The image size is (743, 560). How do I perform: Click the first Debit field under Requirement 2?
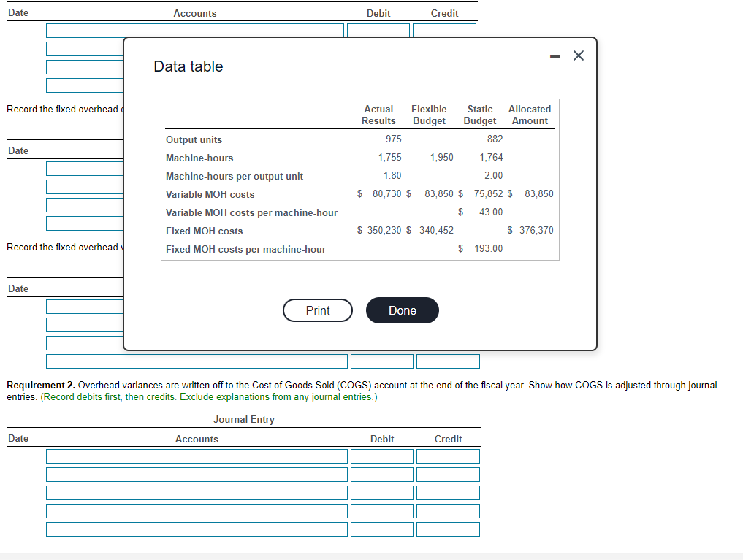[381, 456]
